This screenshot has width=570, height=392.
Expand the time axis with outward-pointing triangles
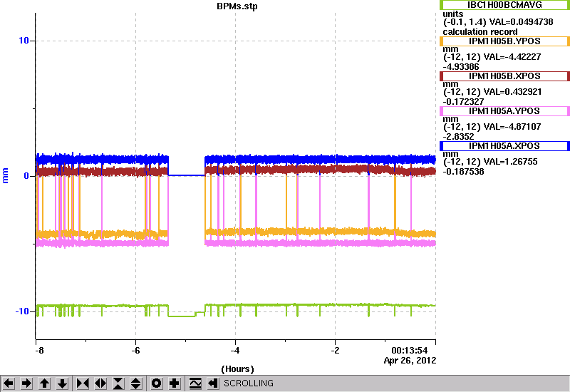tap(100, 383)
